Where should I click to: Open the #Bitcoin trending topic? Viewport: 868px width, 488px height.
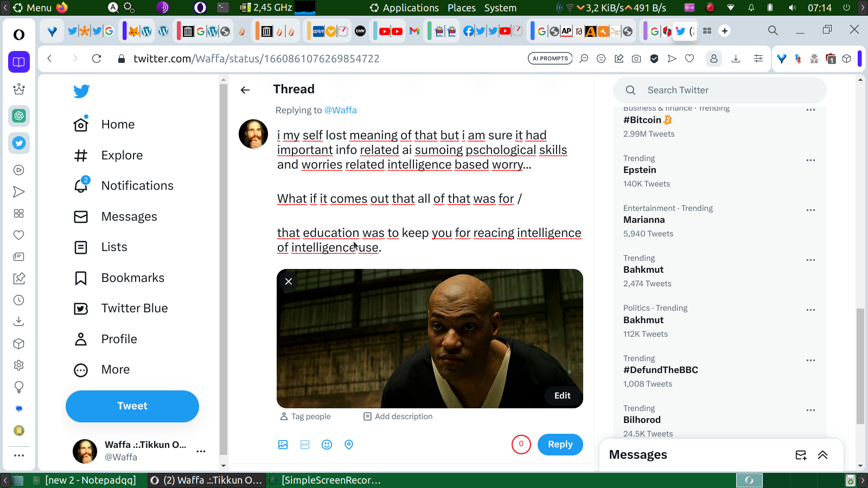point(648,120)
